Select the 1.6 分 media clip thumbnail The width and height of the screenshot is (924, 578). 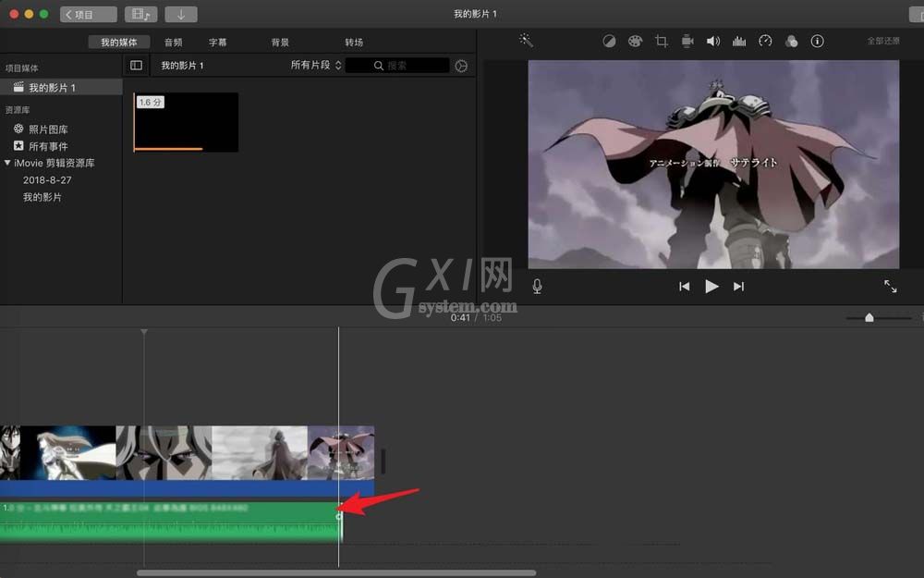pyautogui.click(x=187, y=122)
